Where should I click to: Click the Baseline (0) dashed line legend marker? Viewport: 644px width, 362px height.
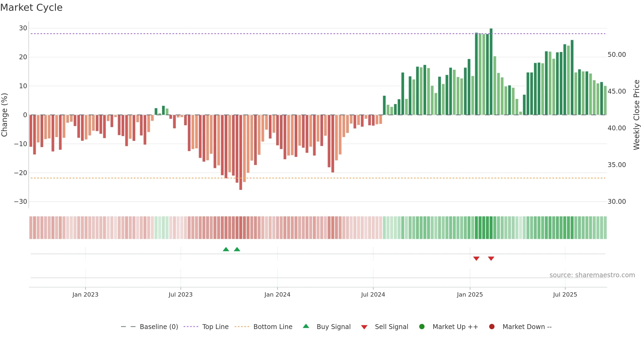pos(128,327)
